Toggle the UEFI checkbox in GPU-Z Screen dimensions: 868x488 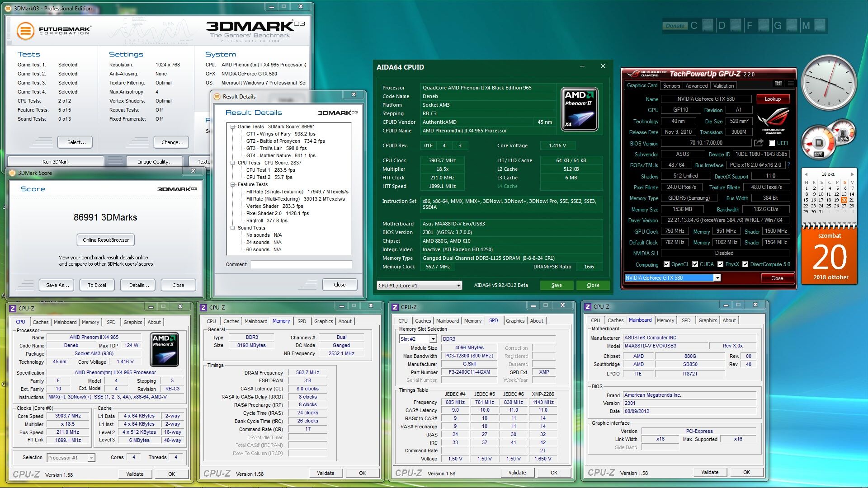(x=772, y=143)
